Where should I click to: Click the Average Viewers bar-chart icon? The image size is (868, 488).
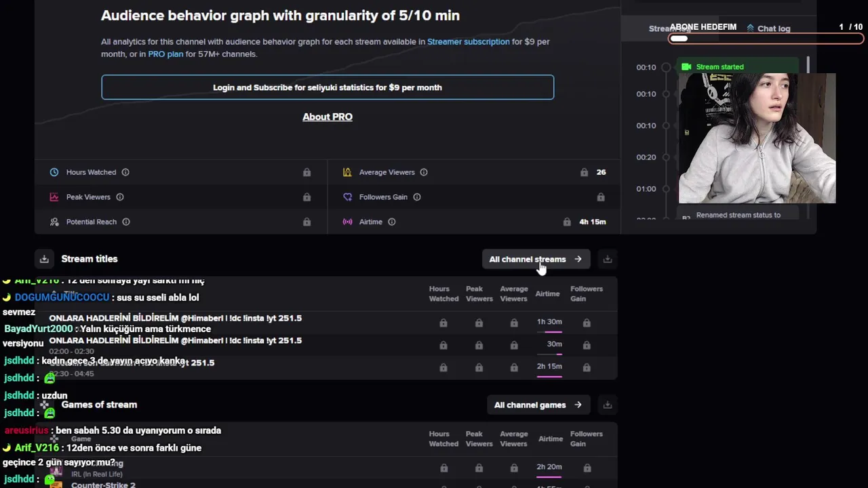click(x=347, y=172)
